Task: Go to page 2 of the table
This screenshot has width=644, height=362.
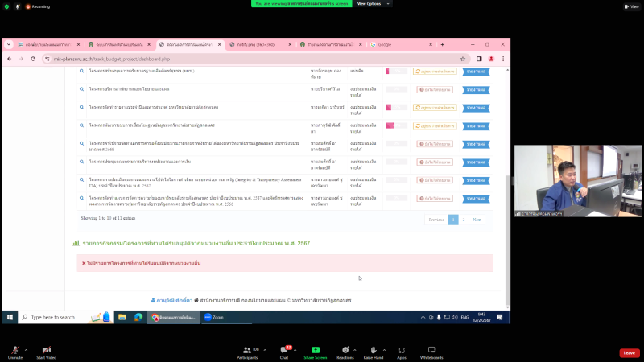Action: point(464,219)
